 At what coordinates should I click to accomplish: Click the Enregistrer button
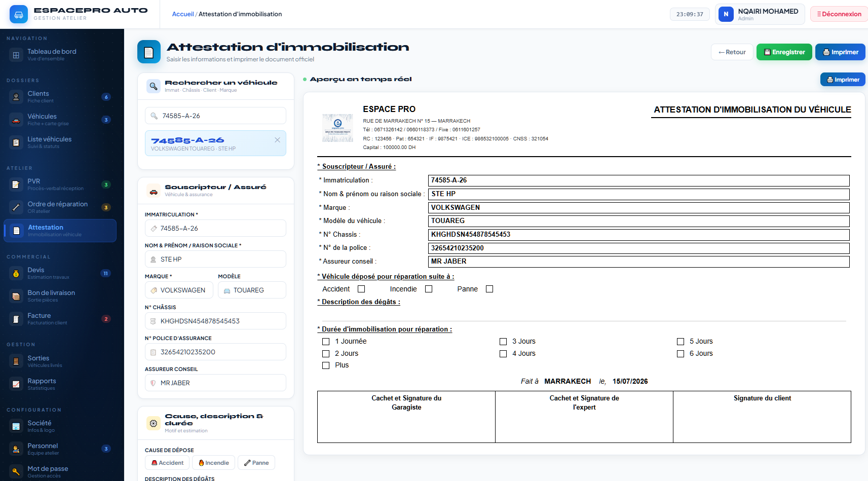[x=784, y=52]
